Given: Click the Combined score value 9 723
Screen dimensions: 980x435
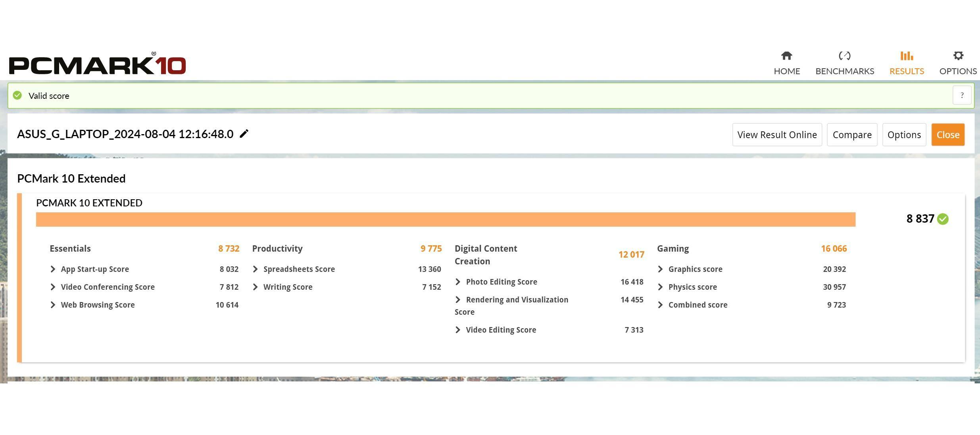Looking at the screenshot, I should click(x=837, y=305).
